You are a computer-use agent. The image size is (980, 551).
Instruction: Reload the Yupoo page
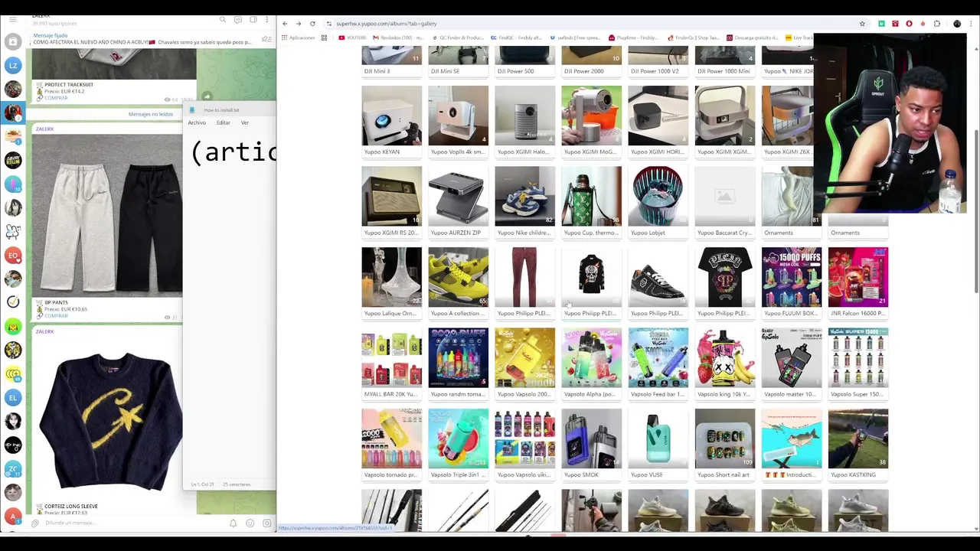[x=312, y=24]
